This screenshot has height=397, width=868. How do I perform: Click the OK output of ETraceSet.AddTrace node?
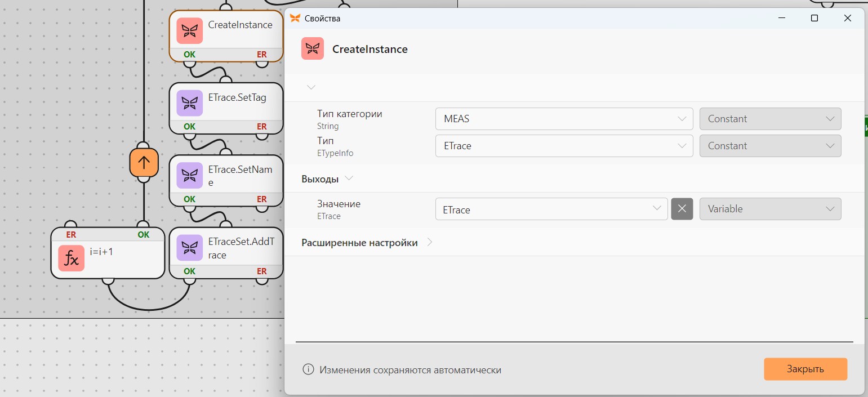click(190, 271)
